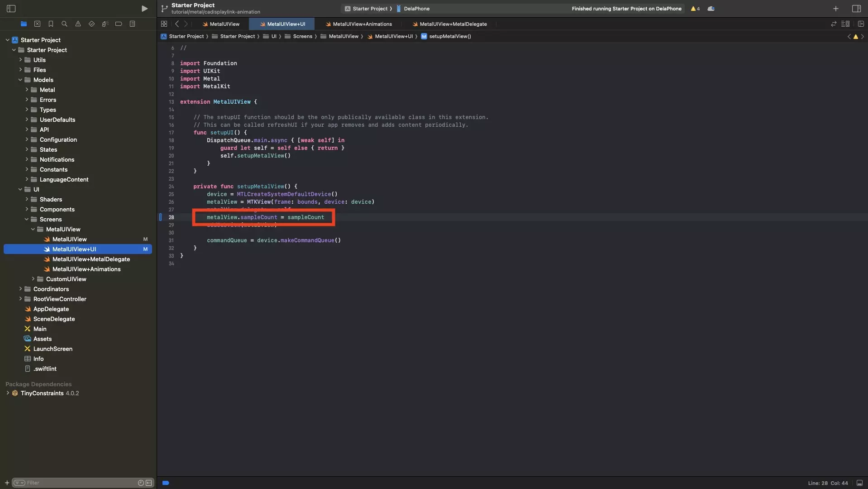Open the Source Control navigator icon

(37, 24)
